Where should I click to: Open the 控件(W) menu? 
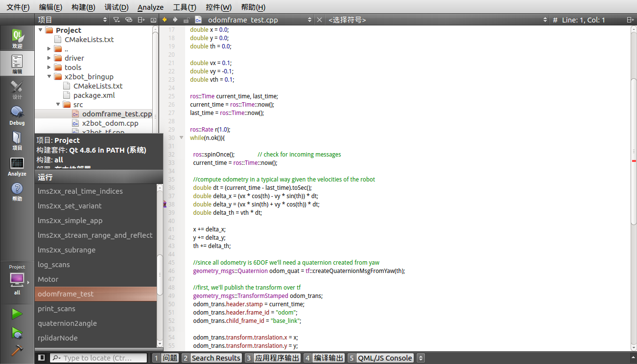point(218,7)
